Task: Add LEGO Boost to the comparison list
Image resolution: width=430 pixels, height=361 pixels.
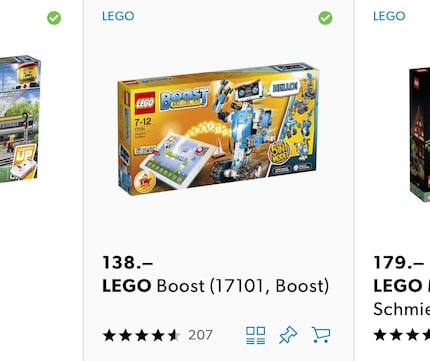Action: (256, 335)
